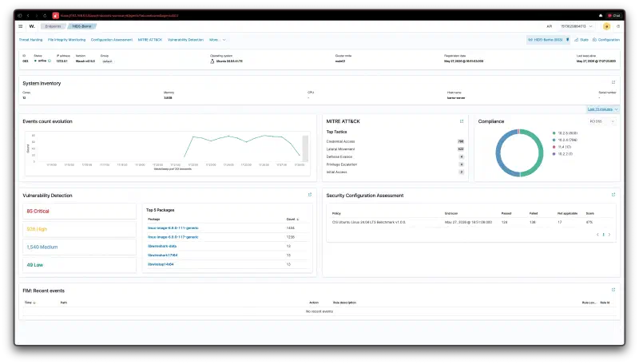Open the linux-image-6.8.0-111-generic package link
The width and height of the screenshot is (639, 364).
(x=173, y=228)
